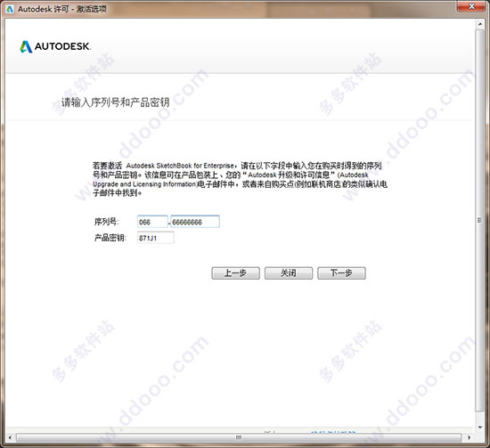Click the Autodesk logo in header

[55, 46]
